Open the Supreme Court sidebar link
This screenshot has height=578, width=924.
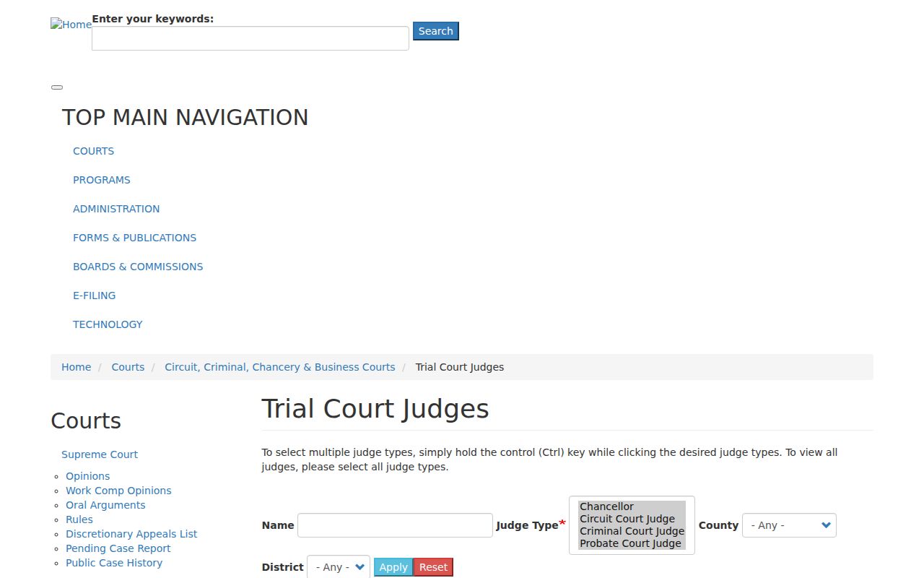click(100, 454)
